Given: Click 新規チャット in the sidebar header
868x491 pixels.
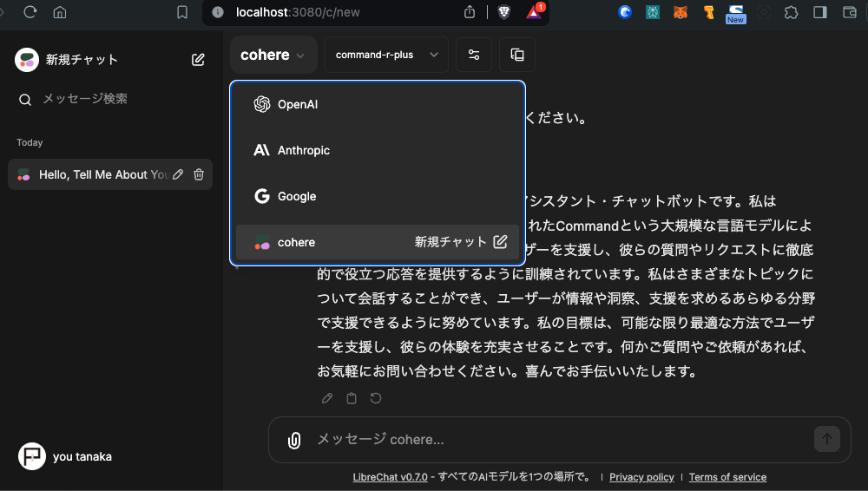Looking at the screenshot, I should coord(82,60).
